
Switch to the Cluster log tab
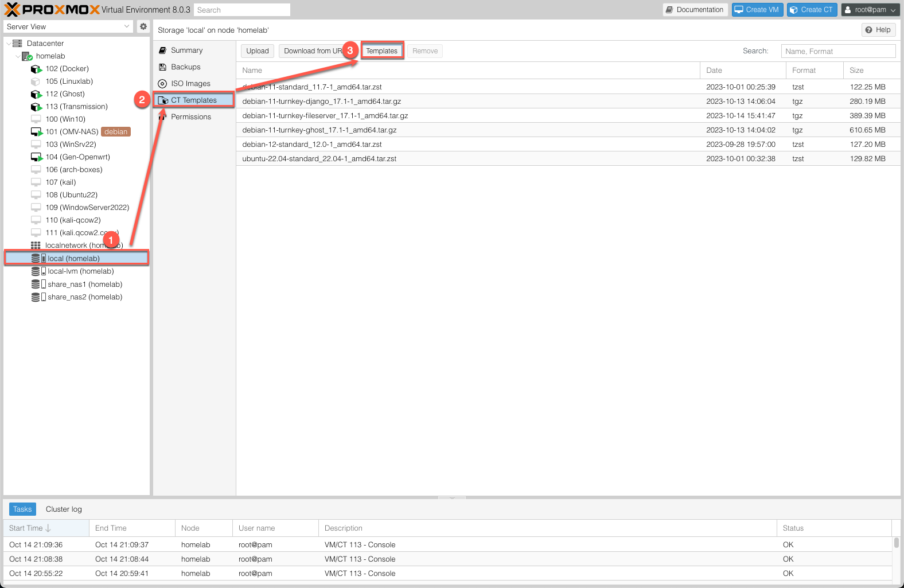64,509
